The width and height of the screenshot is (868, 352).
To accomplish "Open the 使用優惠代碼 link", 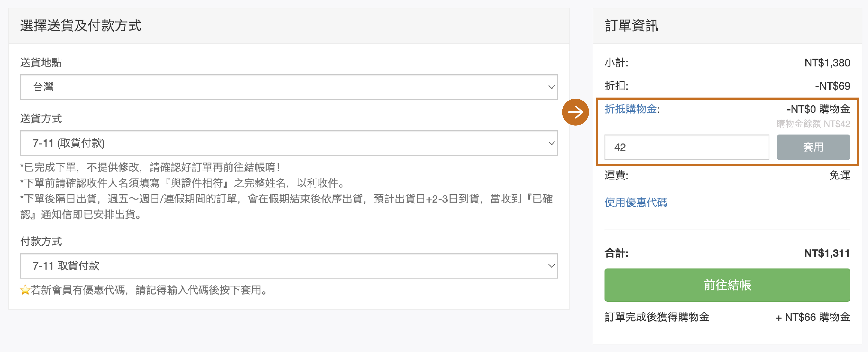I will [x=635, y=202].
